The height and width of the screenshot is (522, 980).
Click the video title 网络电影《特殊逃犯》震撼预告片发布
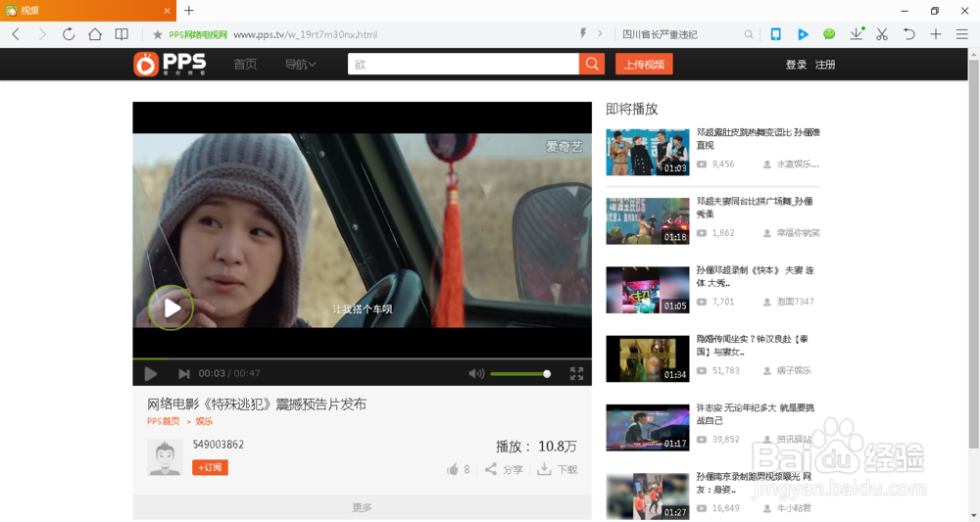coord(257,404)
